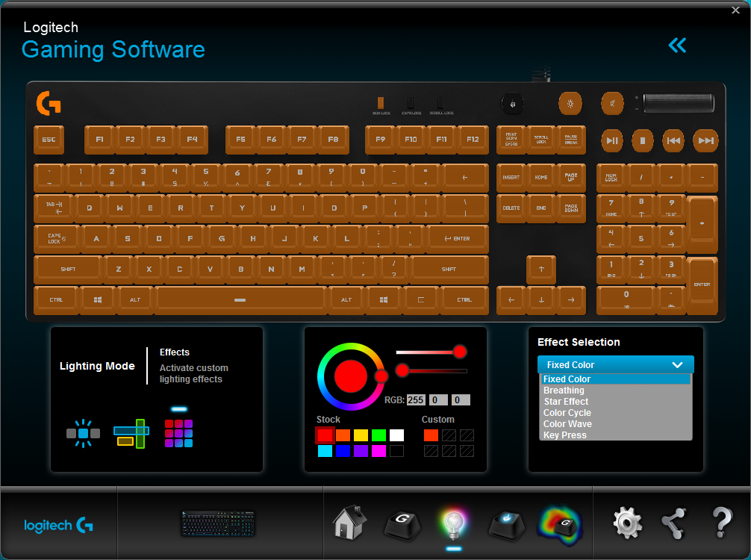Choose Effects lighting mode grid icon
Viewport: 751px width, 560px height.
pos(178,434)
